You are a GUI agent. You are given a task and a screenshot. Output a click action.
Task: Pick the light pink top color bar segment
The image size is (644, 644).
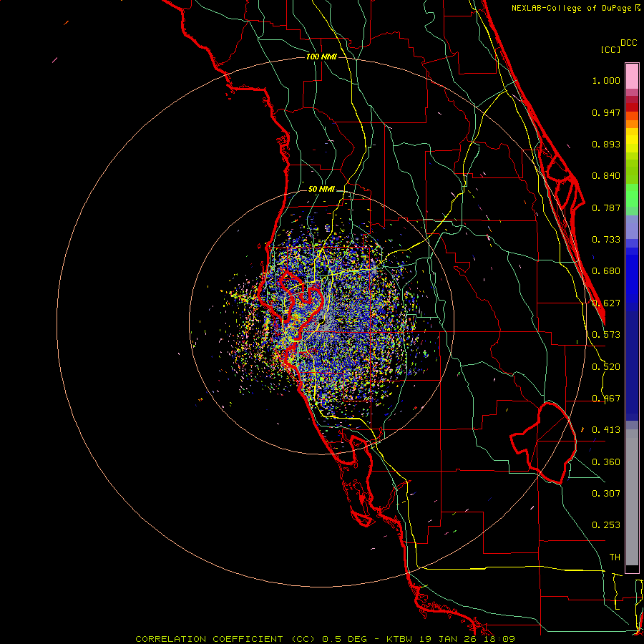click(x=632, y=77)
